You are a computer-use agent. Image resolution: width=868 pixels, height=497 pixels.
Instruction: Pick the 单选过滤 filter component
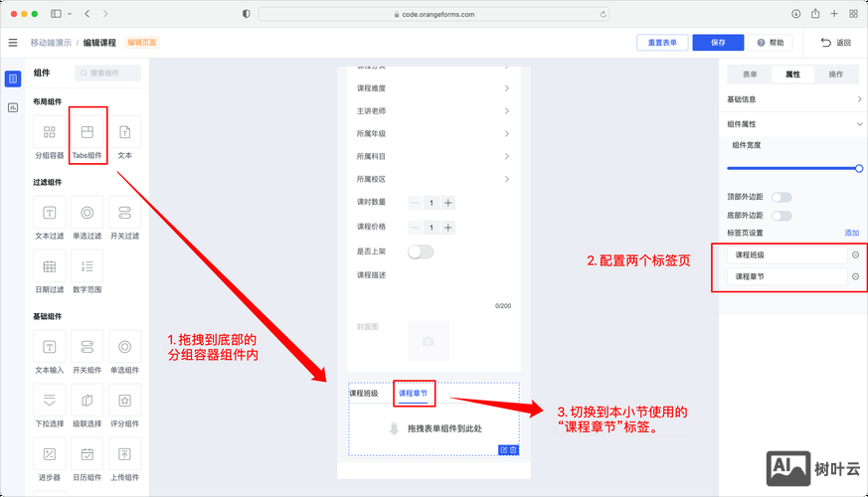(x=87, y=218)
